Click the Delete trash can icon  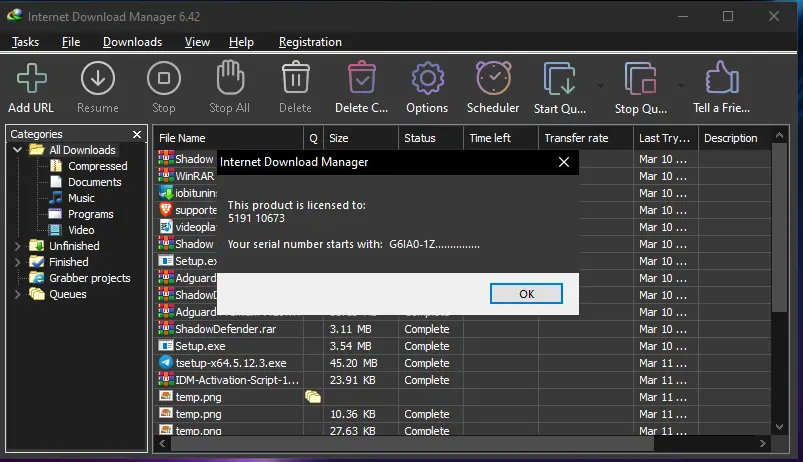coord(295,77)
